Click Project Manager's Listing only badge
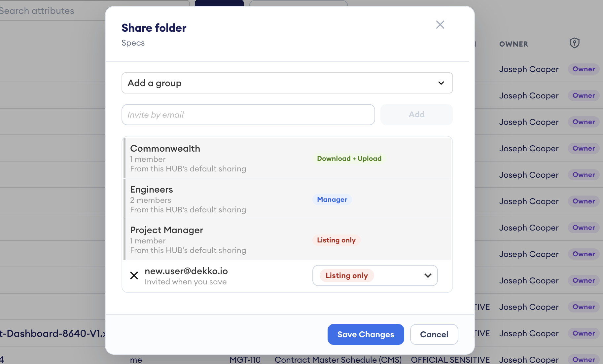603x364 pixels. (x=336, y=240)
